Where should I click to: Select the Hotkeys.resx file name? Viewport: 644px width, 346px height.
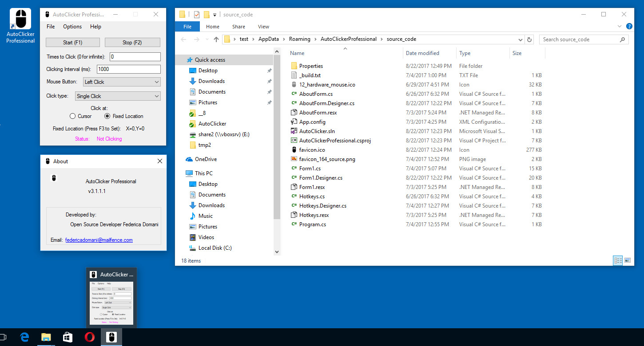point(314,215)
